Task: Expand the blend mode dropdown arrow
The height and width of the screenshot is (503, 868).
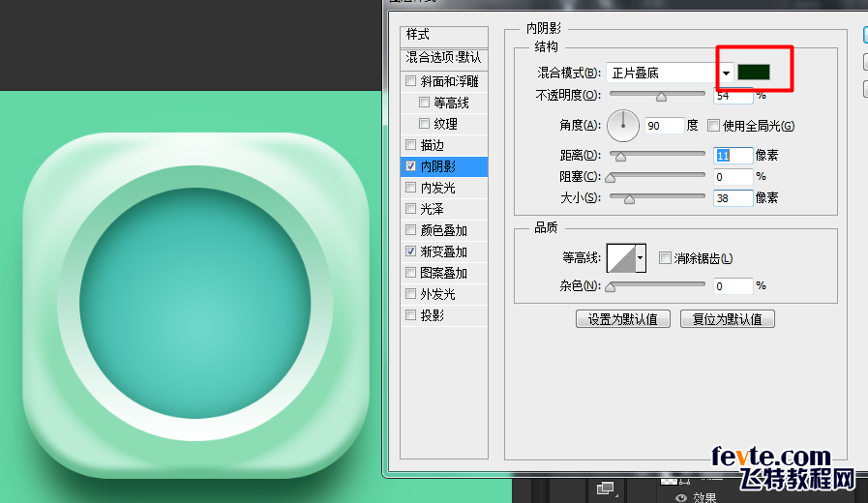Action: tap(726, 74)
